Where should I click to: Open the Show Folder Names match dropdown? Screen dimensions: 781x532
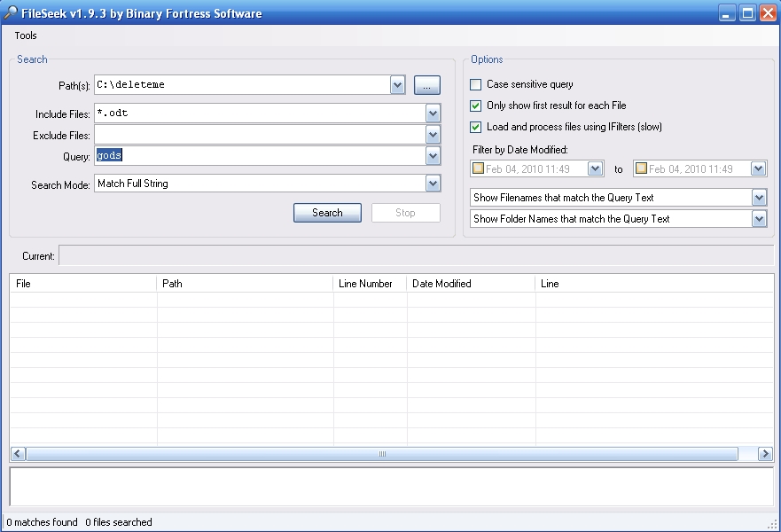(x=759, y=219)
